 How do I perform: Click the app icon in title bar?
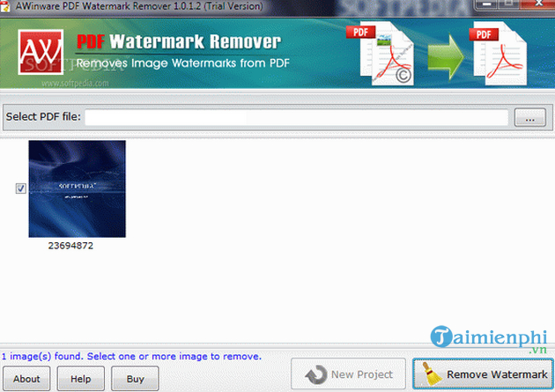click(x=5, y=6)
